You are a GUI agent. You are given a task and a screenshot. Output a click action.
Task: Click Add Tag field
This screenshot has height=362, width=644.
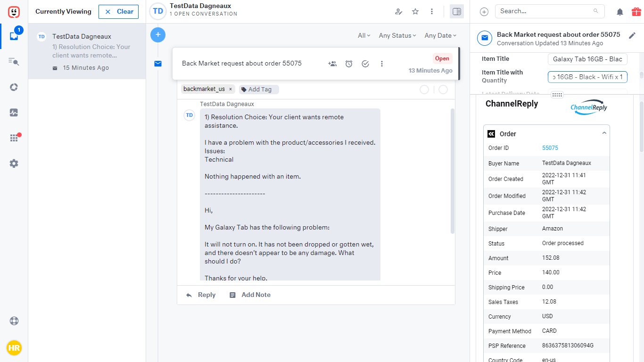tap(259, 90)
